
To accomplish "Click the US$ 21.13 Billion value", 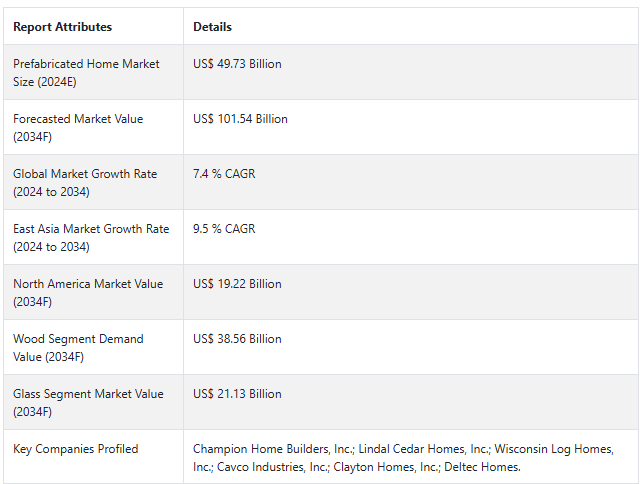I will point(237,394).
